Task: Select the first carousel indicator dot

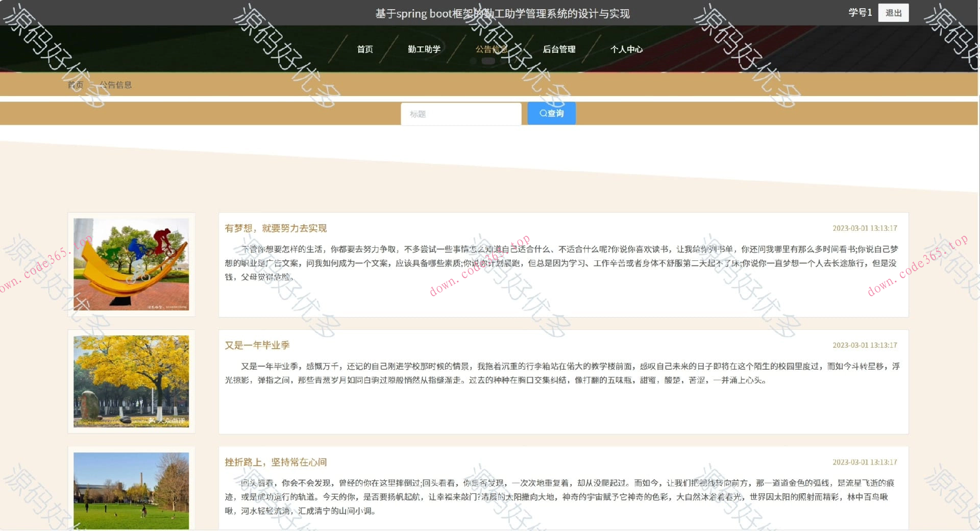Action: pyautogui.click(x=473, y=60)
